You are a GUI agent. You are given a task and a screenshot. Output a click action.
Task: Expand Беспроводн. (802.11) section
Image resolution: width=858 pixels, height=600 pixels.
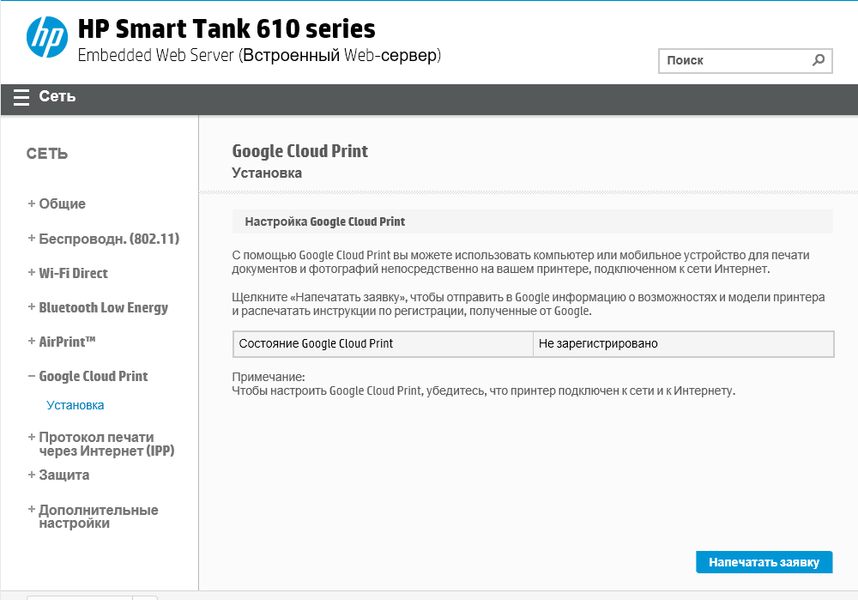[x=108, y=239]
